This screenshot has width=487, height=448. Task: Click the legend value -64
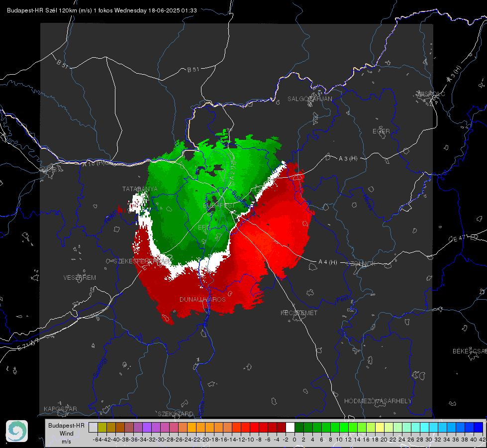pos(97,440)
